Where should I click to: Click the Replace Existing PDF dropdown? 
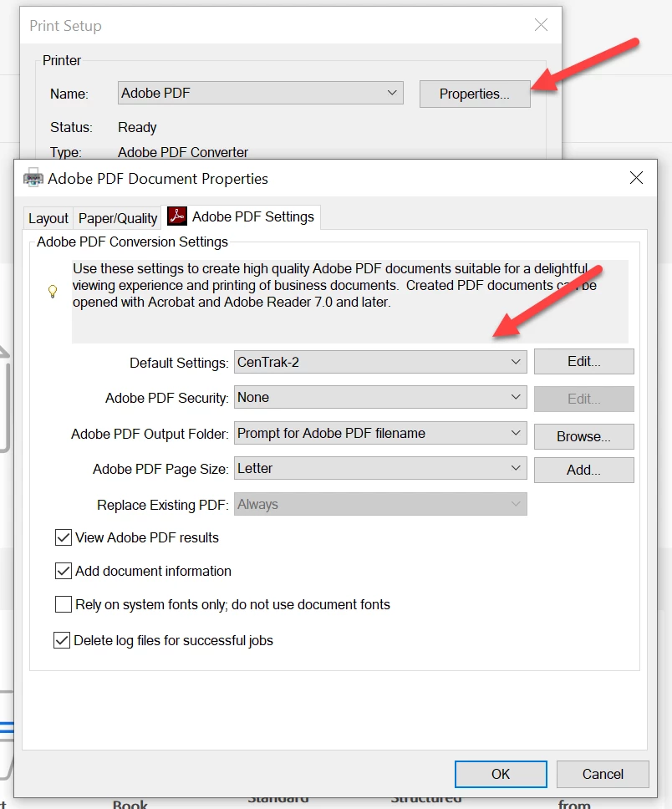click(380, 504)
